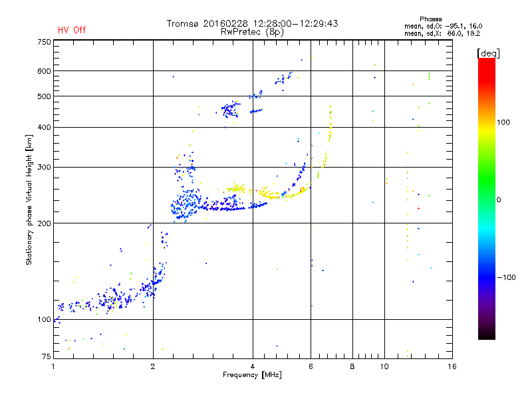Viewport: 532px width, 399px height.
Task: Click the 'mean, sd,X: 86.0, 18.2' line
Action: click(442, 34)
